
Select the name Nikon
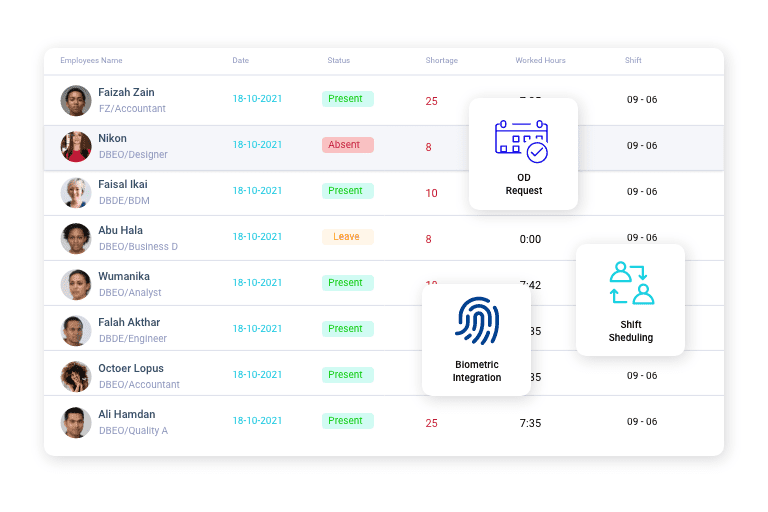(113, 138)
